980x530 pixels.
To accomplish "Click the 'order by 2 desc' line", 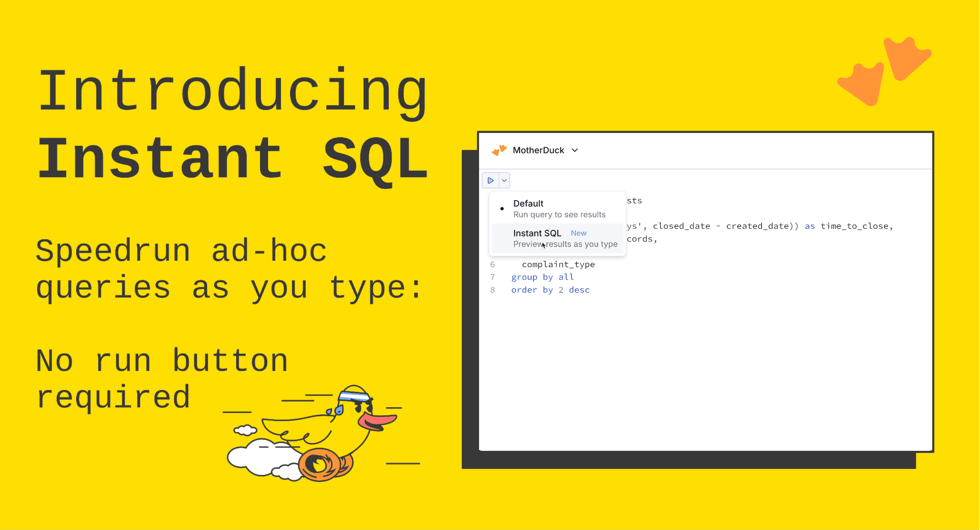I will pos(550,290).
